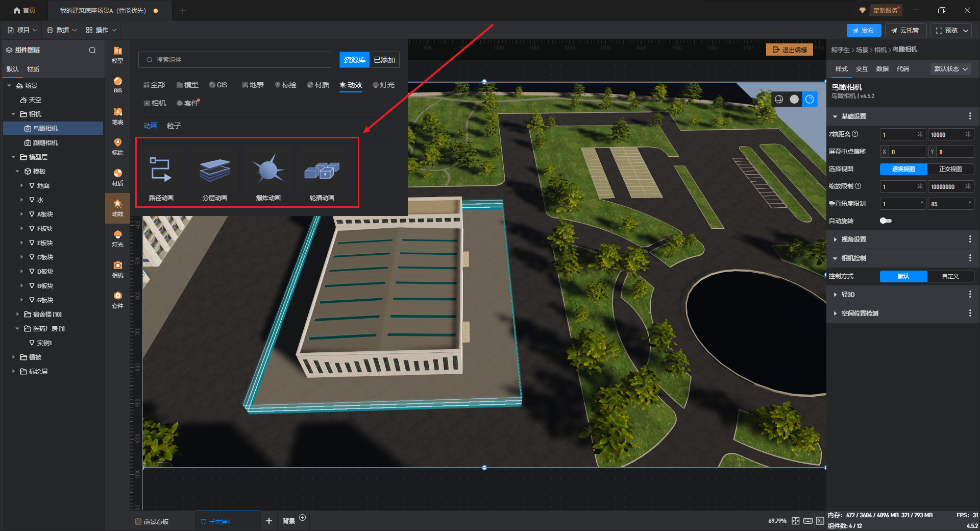Set 控制方式 to 自定义
The height and width of the screenshot is (531, 980).
(x=950, y=276)
